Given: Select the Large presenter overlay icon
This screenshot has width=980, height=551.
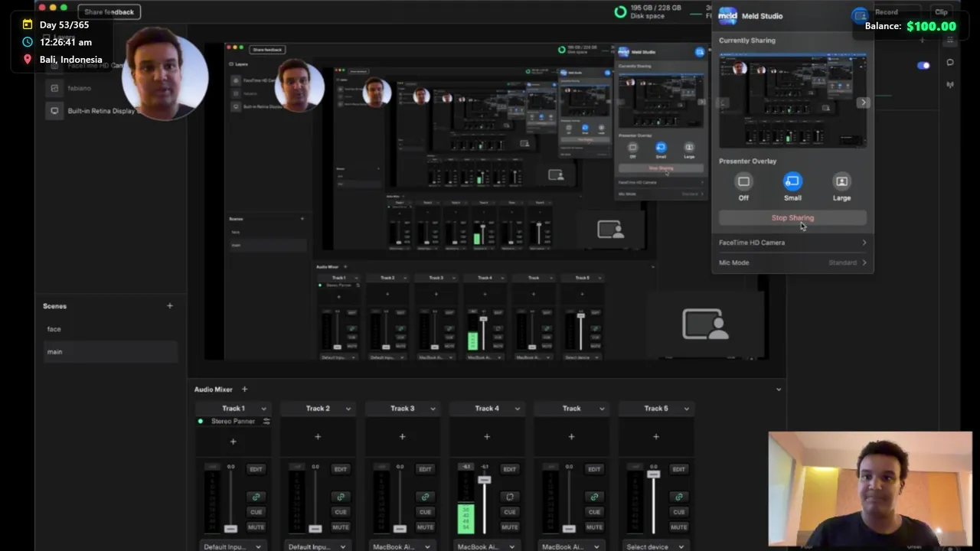Looking at the screenshot, I should tap(841, 181).
